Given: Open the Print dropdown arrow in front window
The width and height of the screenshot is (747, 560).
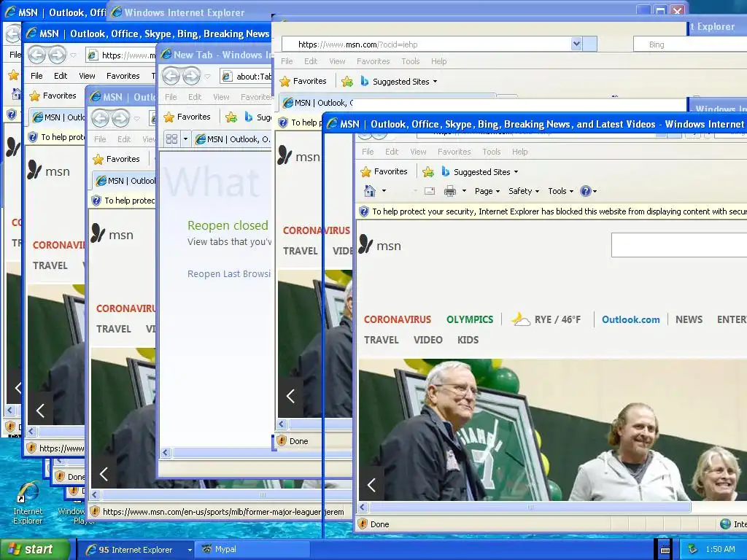Looking at the screenshot, I should coord(463,191).
